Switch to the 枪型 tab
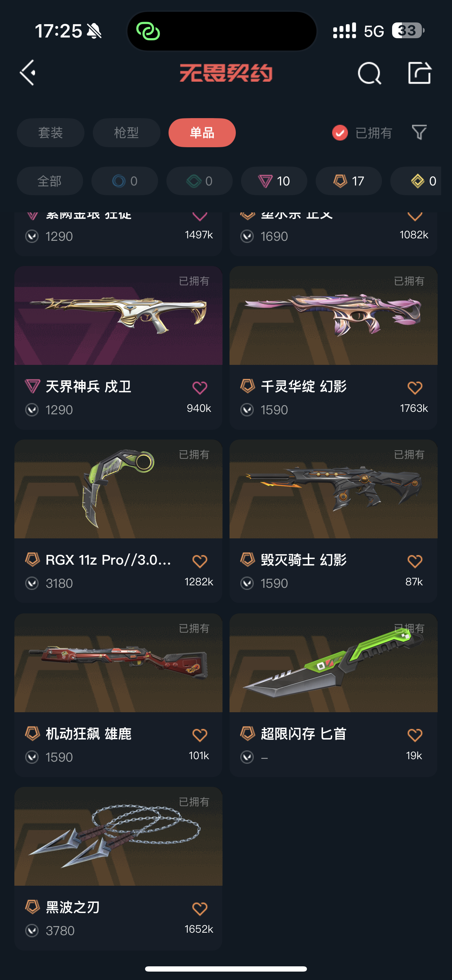This screenshot has width=452, height=980. point(126,133)
